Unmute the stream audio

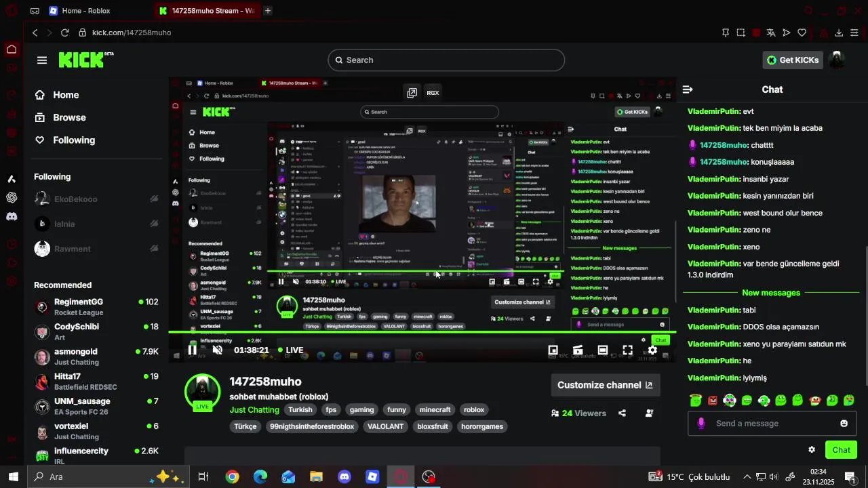click(x=218, y=350)
